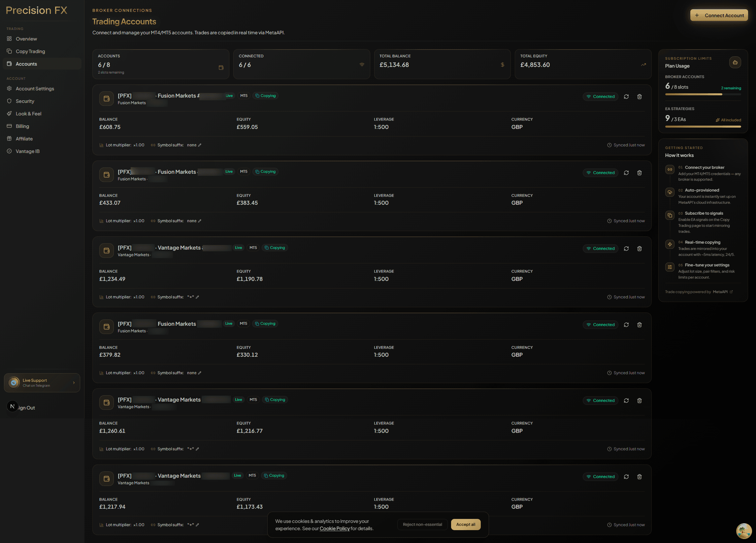Screen dimensions: 756x543
Task: Reject non-essential cookies
Action: click(x=422, y=524)
